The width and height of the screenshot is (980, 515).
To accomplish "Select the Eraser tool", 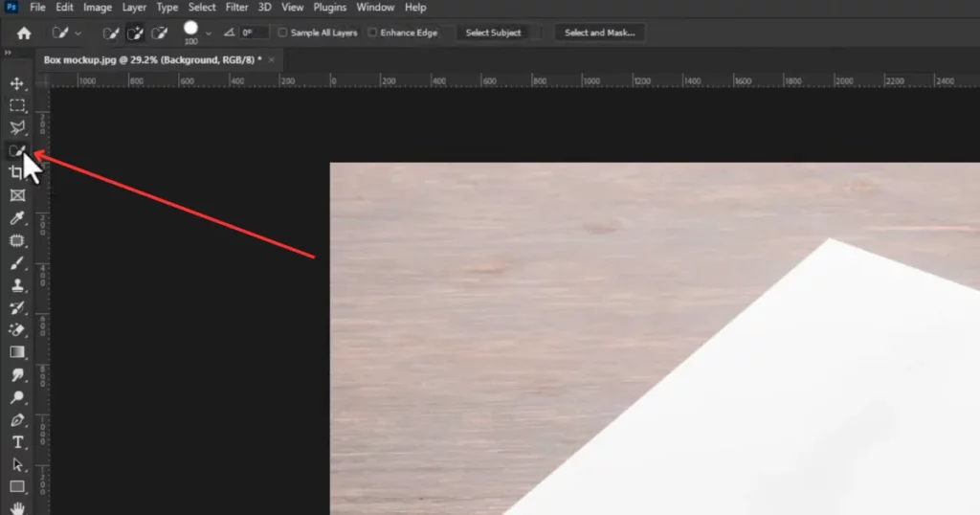I will click(x=17, y=330).
